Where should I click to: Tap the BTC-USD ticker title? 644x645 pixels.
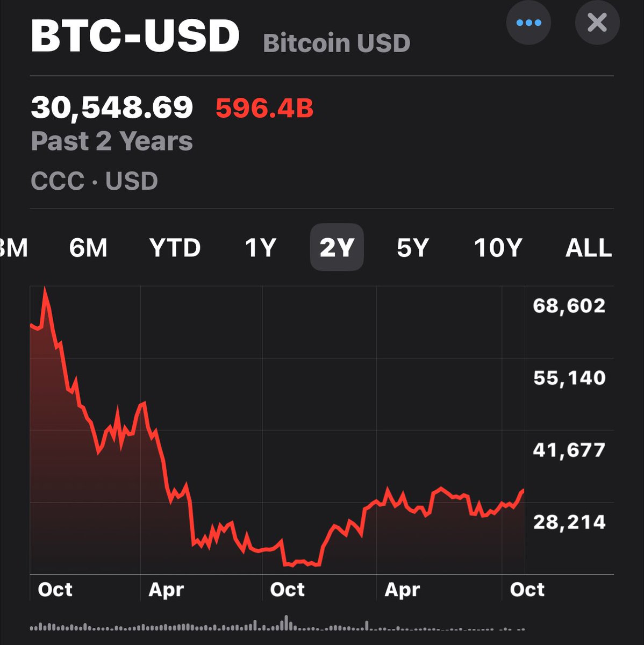pyautogui.click(x=135, y=36)
